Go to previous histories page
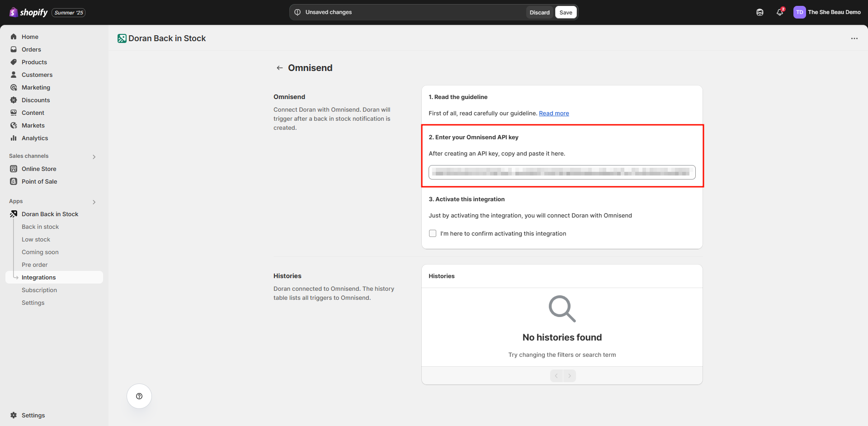 pos(557,376)
